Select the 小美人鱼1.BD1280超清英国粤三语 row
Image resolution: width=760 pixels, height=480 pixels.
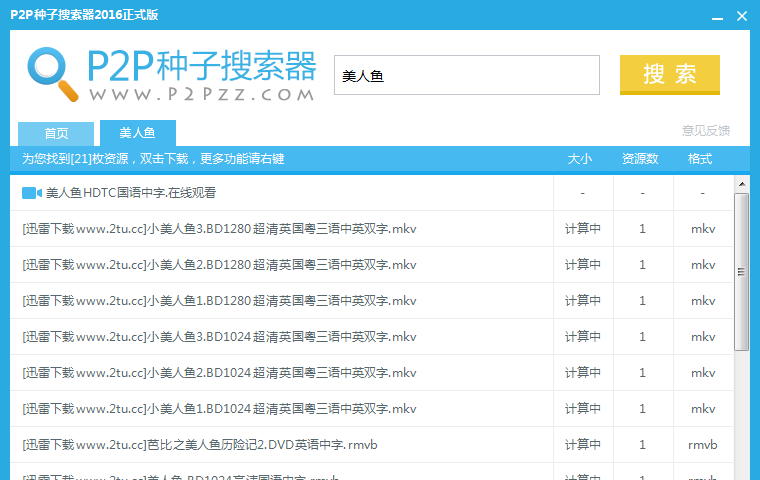371,301
